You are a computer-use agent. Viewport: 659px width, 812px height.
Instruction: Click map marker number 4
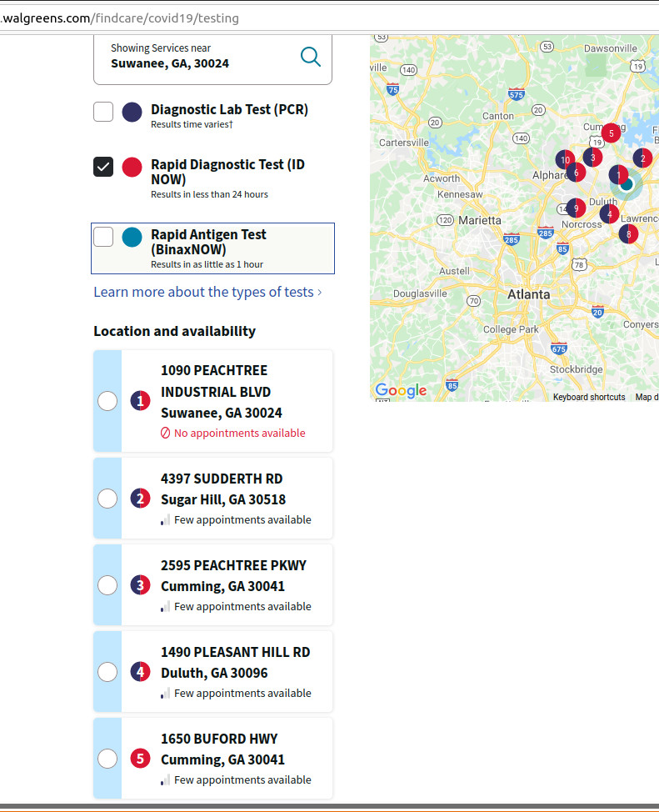[609, 214]
